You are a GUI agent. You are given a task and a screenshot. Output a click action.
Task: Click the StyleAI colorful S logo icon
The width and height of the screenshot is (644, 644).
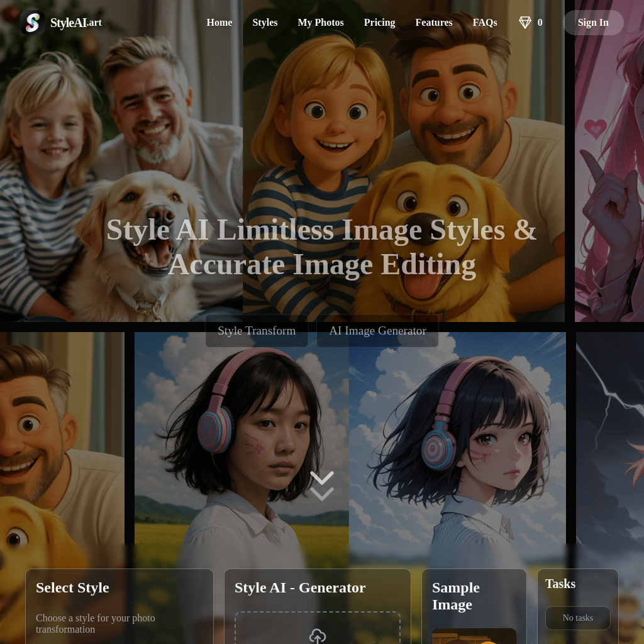(32, 23)
